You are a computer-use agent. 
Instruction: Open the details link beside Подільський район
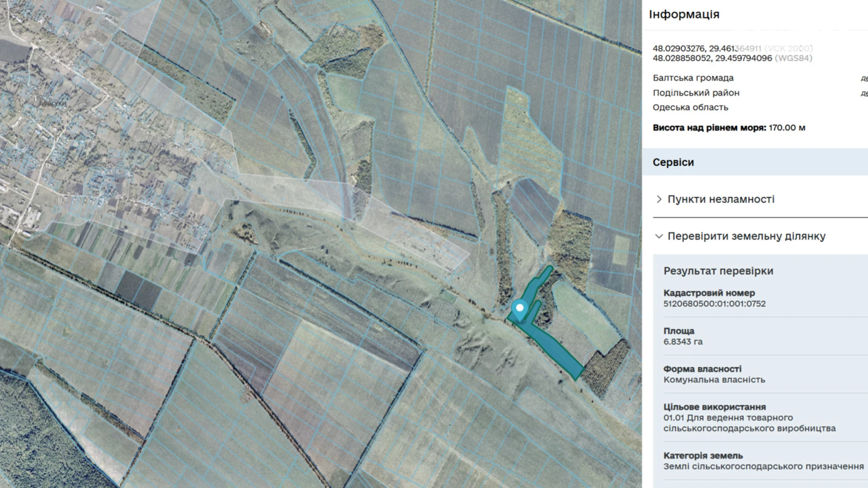864,93
